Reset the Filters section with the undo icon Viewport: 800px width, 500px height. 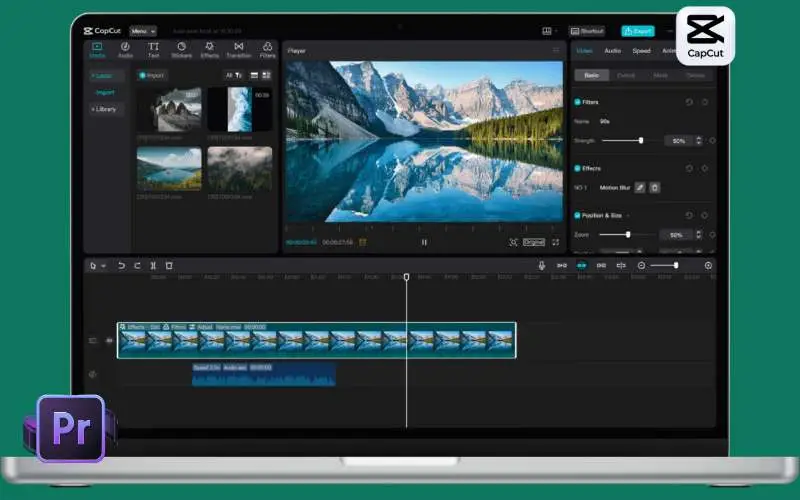click(689, 102)
